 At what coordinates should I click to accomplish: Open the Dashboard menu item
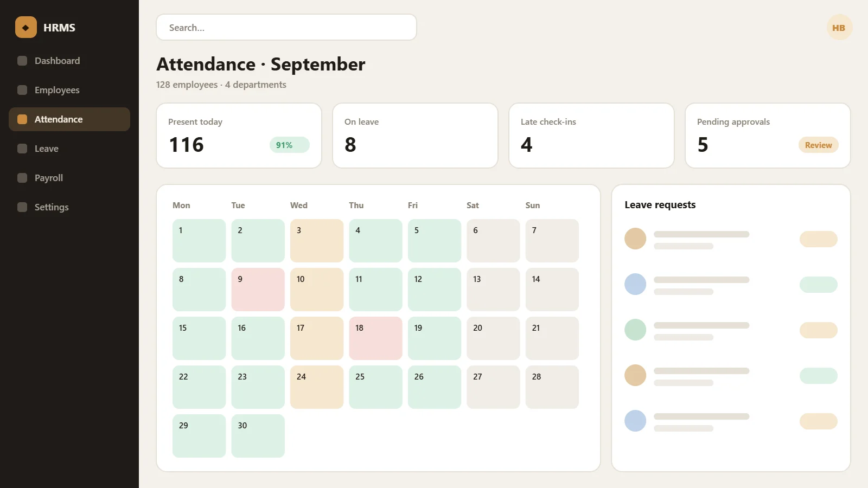pyautogui.click(x=69, y=61)
